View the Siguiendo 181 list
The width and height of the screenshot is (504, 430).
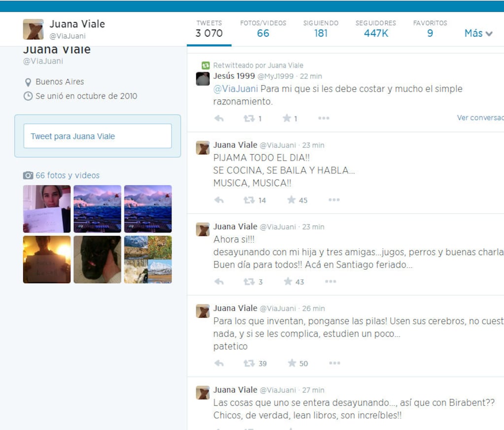pos(321,29)
